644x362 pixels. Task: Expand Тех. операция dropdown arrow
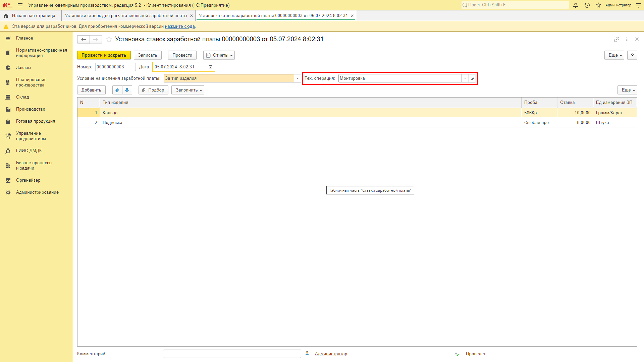click(465, 78)
